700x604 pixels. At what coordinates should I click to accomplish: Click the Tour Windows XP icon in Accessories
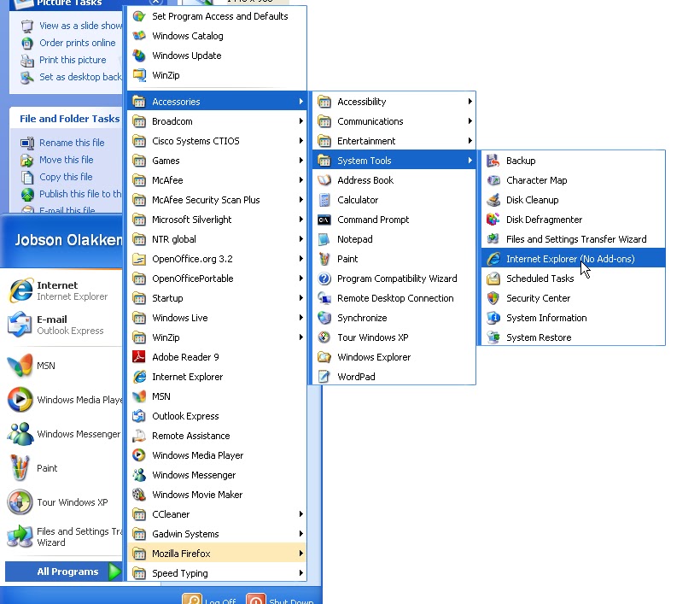pyautogui.click(x=324, y=337)
